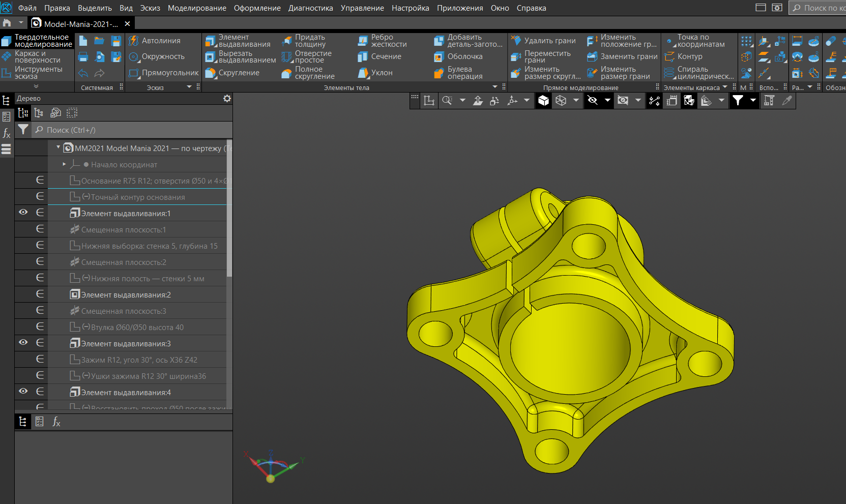Click the Undo arrow icon

83,73
